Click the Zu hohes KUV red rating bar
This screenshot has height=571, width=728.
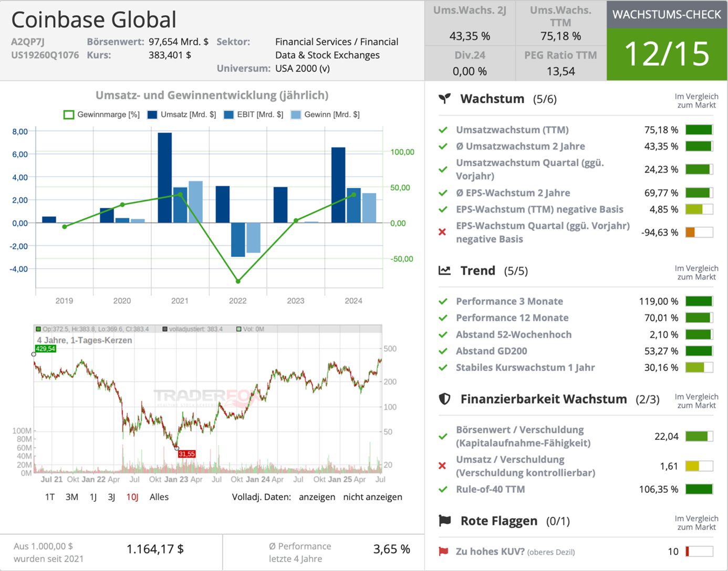point(699,551)
